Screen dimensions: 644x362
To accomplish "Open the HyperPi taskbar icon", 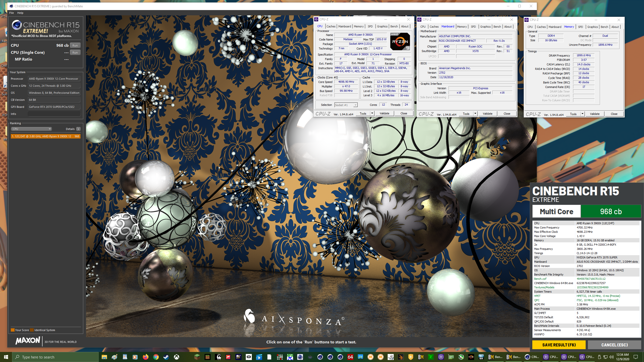I will click(290, 357).
